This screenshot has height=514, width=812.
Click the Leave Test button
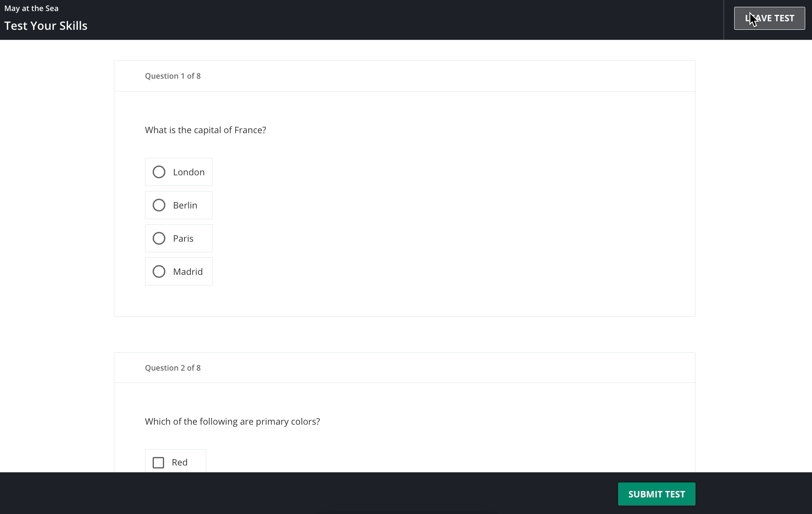pos(769,18)
